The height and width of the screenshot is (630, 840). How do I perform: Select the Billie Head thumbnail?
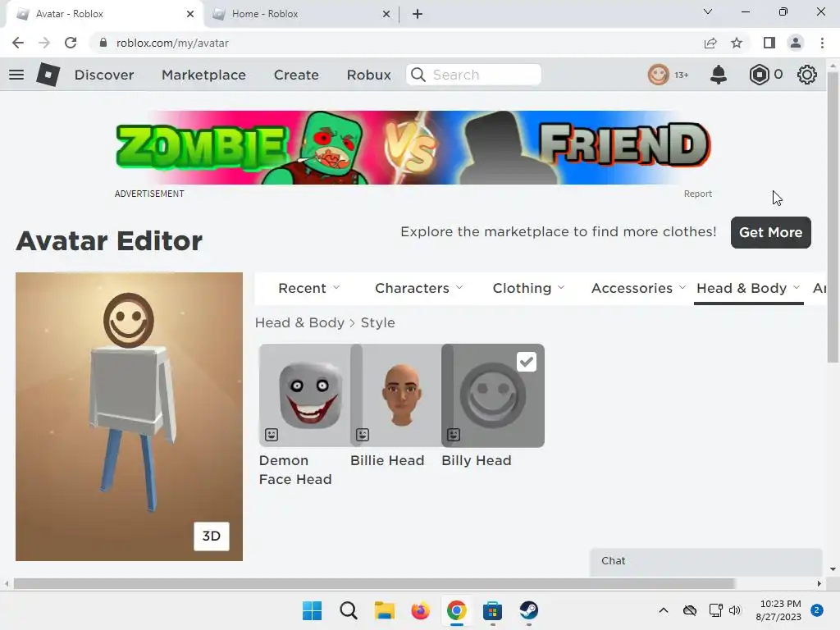(402, 395)
